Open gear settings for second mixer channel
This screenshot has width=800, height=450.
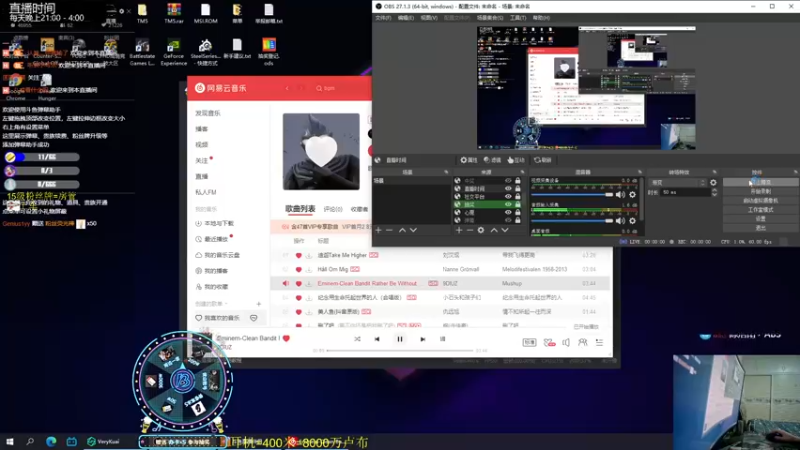coord(633,221)
